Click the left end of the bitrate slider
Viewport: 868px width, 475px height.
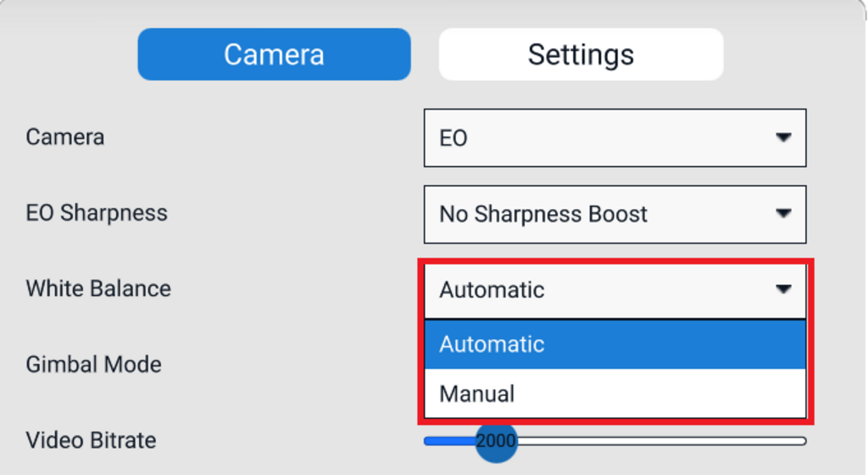[428, 441]
